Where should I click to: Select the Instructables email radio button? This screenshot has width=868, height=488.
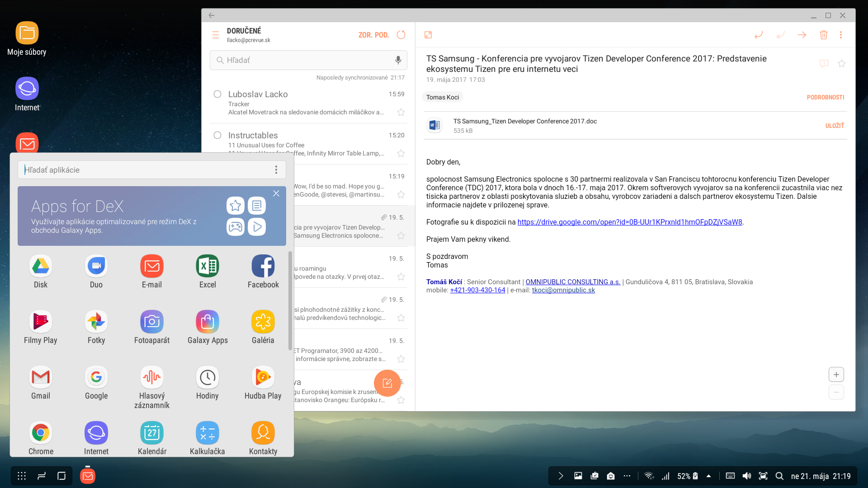[x=217, y=135]
